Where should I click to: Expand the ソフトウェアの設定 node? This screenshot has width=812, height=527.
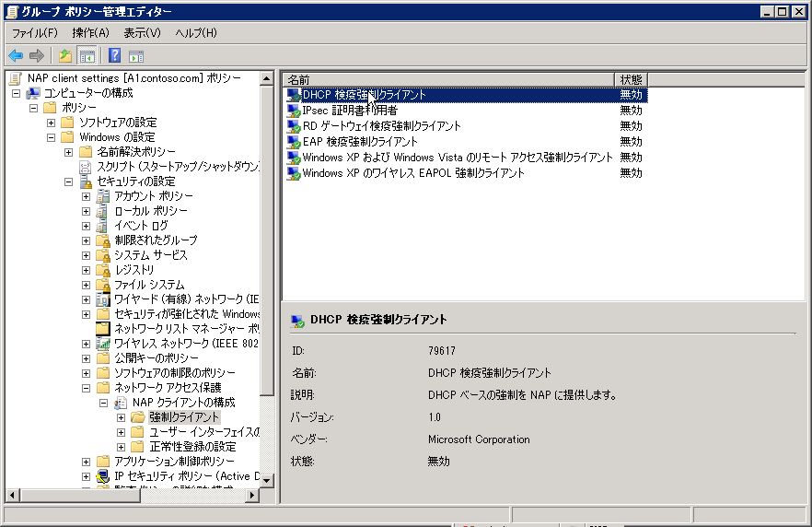(x=52, y=123)
